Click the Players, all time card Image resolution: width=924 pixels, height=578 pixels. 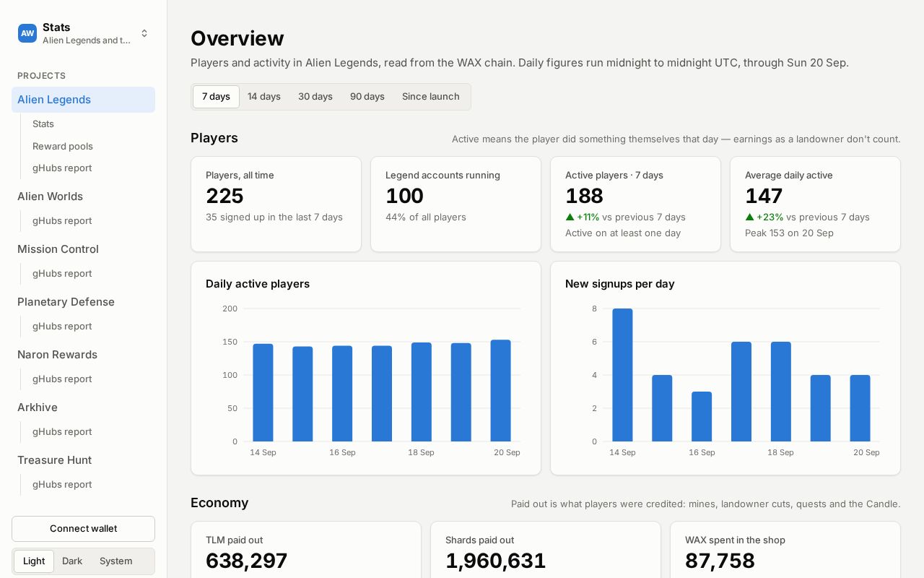pos(276,204)
